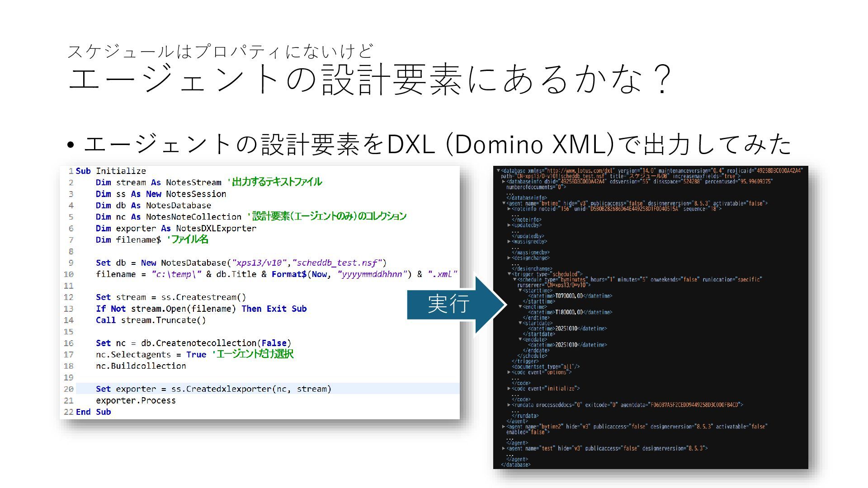
Task: Collapse the startdate node triangle
Action: click(520, 323)
